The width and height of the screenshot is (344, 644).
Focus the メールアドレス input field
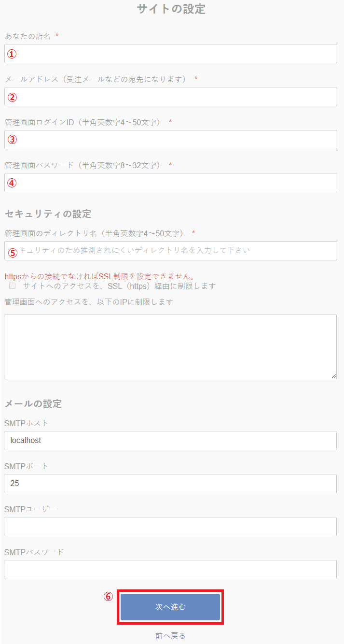point(171,97)
